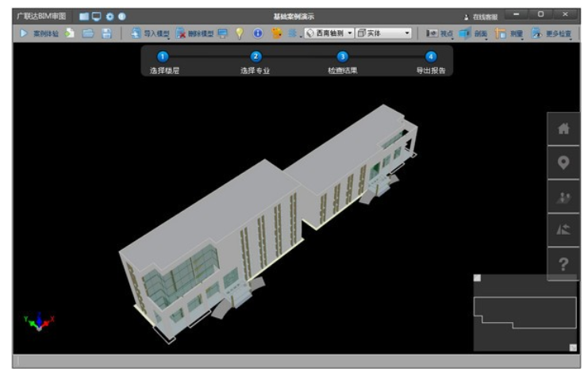Image resolution: width=588 pixels, height=372 pixels.
Task: Click the XYZ axis orientation gizmo
Action: 39,322
